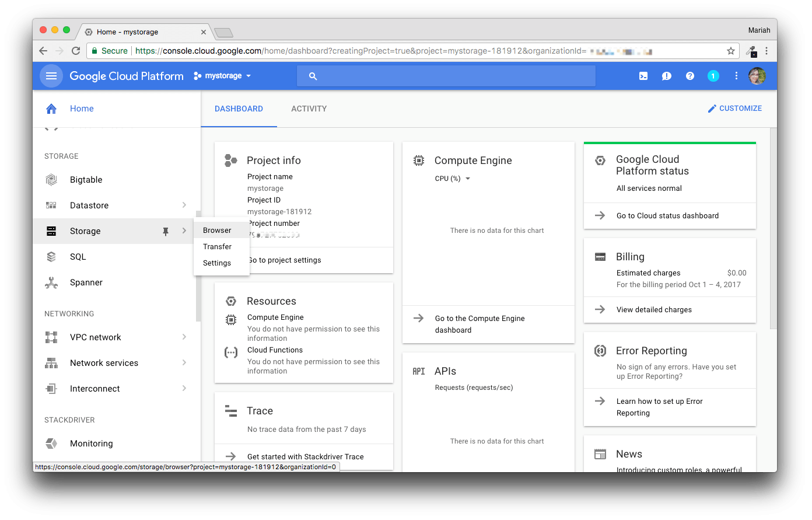Activate Cloud Shell from the top bar
Viewport: 812px width, 520px height.
[x=643, y=75]
